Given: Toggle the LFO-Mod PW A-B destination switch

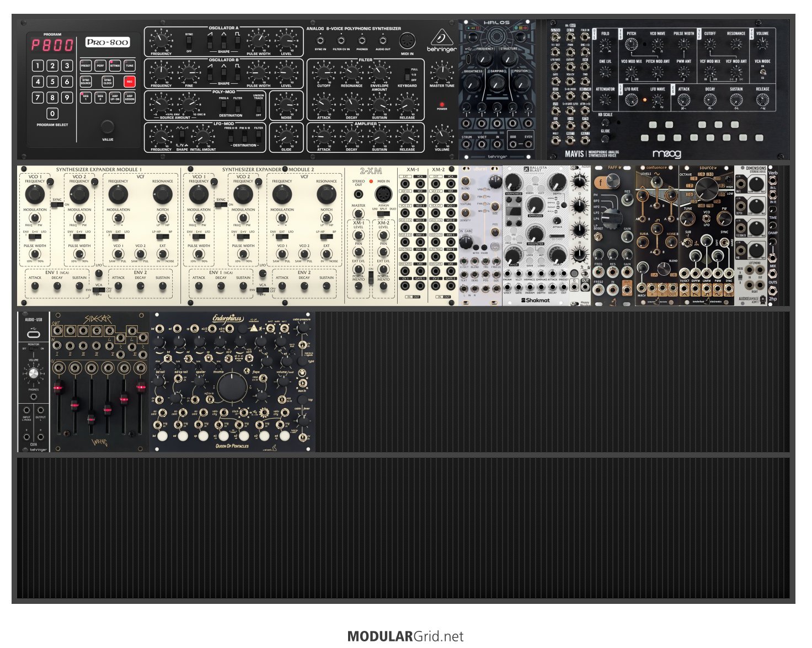Looking at the screenshot, I should point(244,136).
